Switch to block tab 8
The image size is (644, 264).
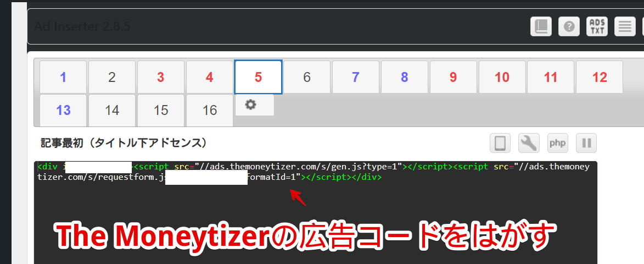click(405, 77)
